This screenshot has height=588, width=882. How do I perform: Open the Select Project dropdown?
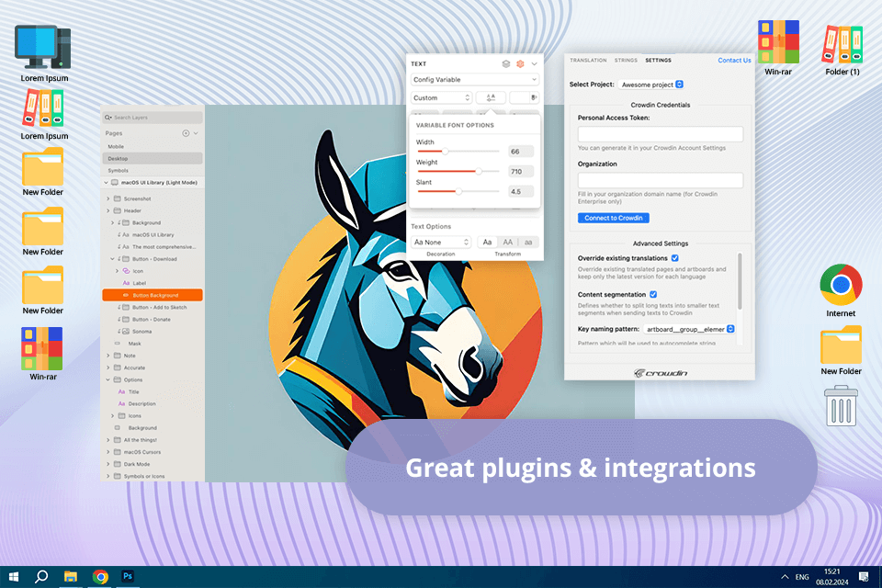(x=650, y=85)
